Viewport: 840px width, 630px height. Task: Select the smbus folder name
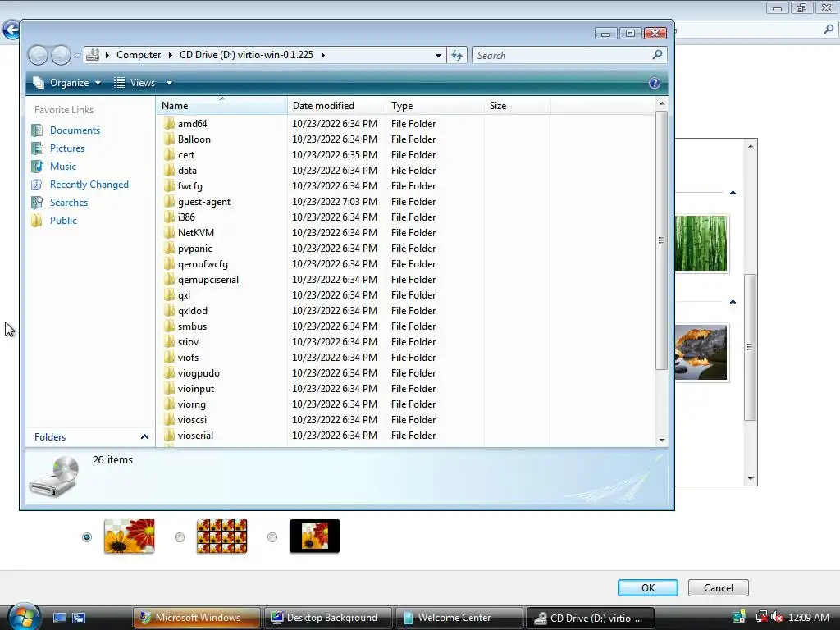pyautogui.click(x=192, y=326)
